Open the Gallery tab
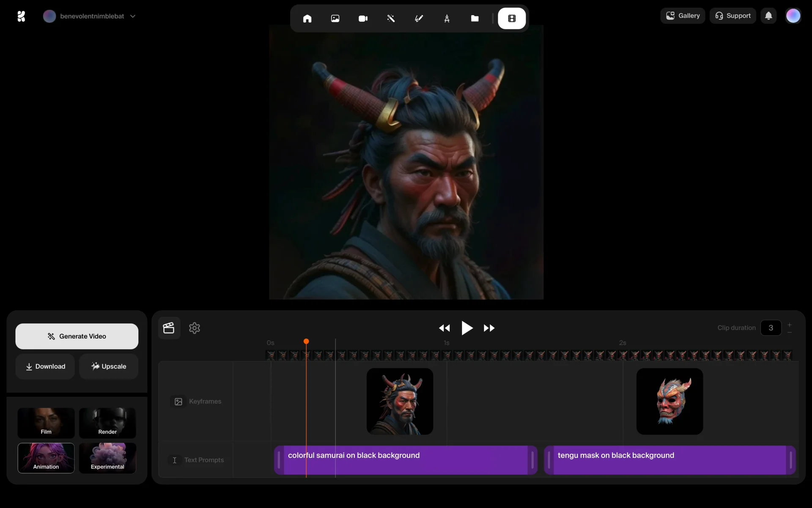The image size is (812, 508). (683, 16)
